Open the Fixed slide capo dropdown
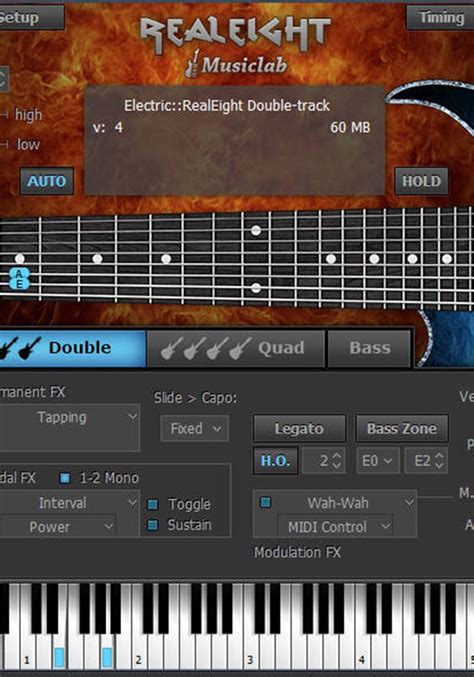The height and width of the screenshot is (677, 474). [x=195, y=428]
